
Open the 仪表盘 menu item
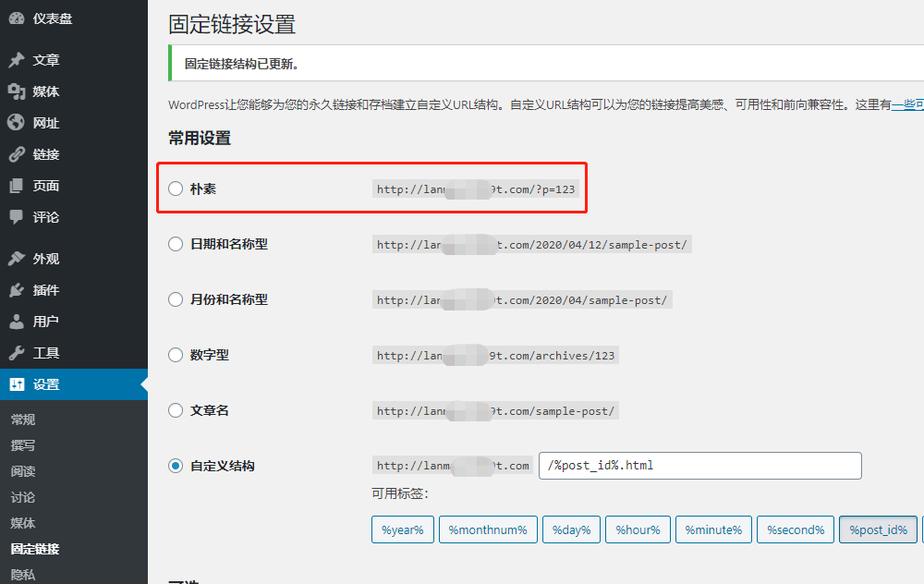pyautogui.click(x=53, y=18)
